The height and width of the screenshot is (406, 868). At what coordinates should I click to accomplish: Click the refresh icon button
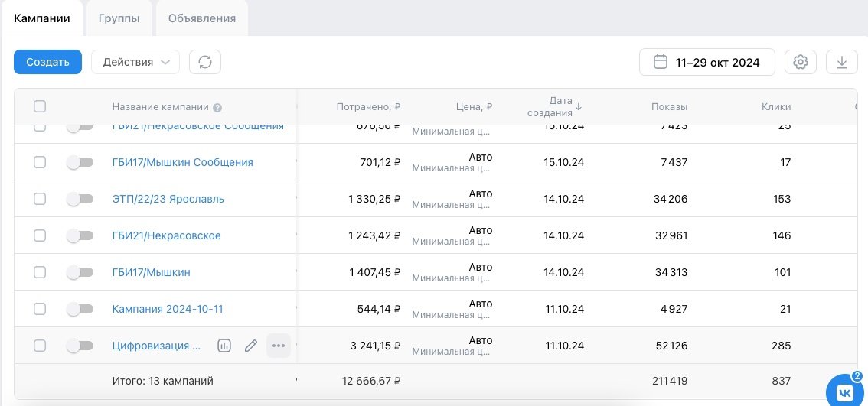point(205,62)
